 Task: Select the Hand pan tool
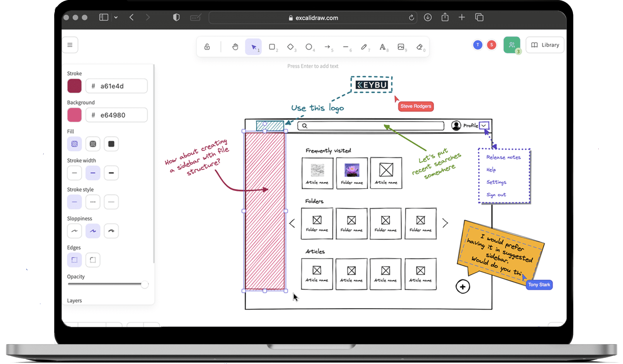(235, 47)
